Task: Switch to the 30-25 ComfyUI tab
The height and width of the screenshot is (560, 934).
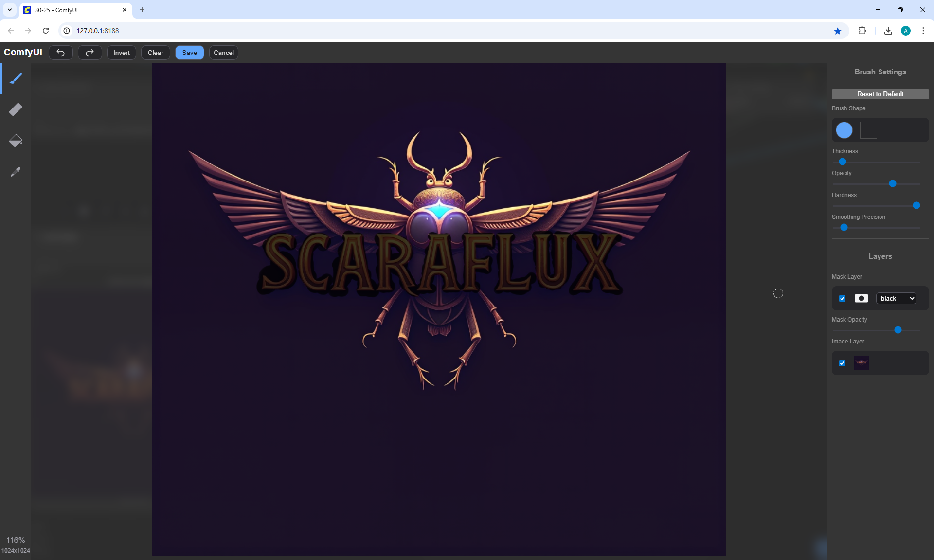Action: pyautogui.click(x=73, y=10)
